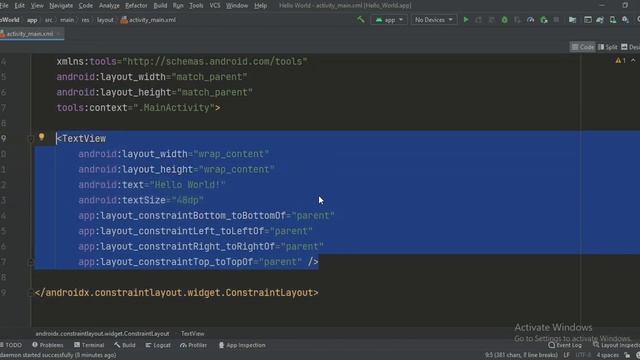640x360 pixels.
Task: Click fold marker beside closing ConstraintLayout tag
Action: (30, 293)
